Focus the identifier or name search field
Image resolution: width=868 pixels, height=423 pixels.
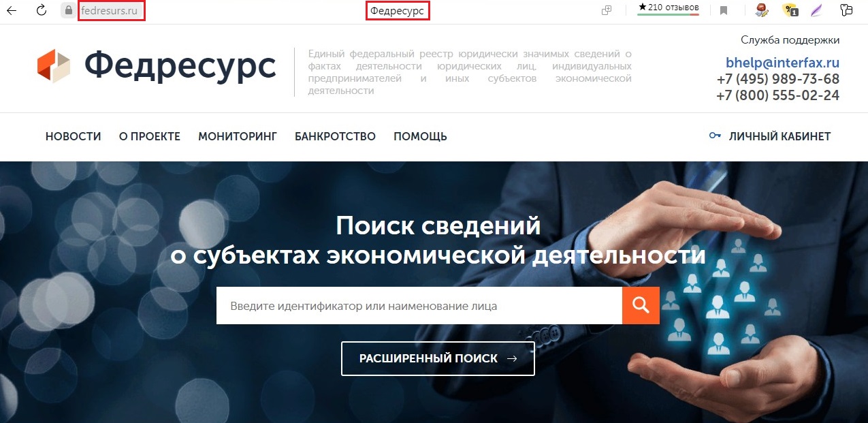pyautogui.click(x=419, y=305)
